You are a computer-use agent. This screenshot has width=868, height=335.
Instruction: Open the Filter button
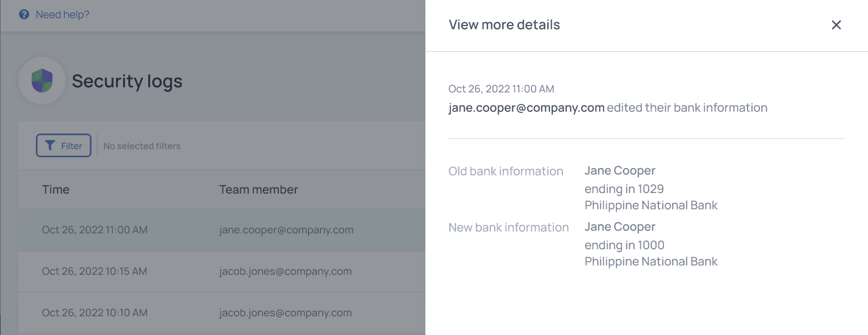pos(64,145)
